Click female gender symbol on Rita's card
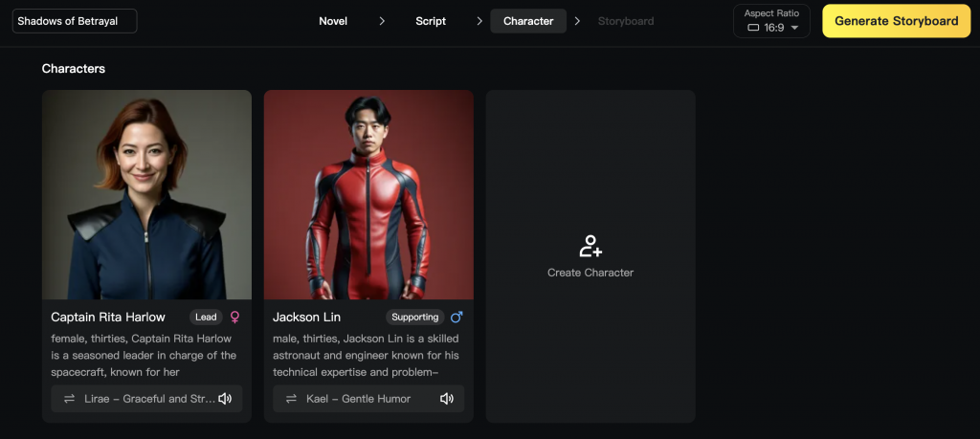Screen dimensions: 980x439 tap(235, 318)
